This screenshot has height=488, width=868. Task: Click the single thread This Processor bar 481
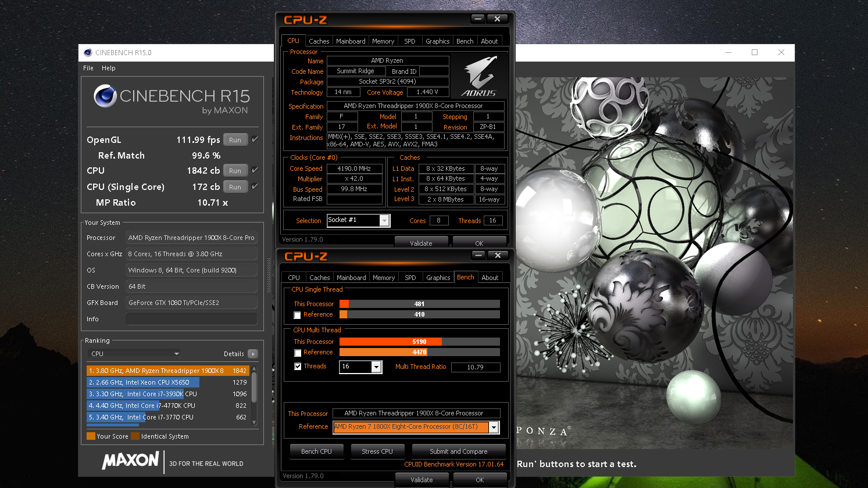pos(420,304)
